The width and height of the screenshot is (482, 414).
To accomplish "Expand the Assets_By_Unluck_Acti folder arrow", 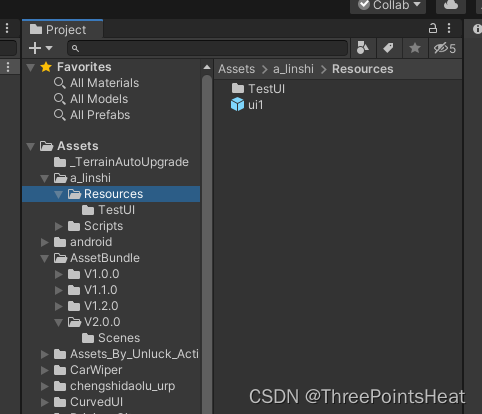I will click(x=45, y=354).
